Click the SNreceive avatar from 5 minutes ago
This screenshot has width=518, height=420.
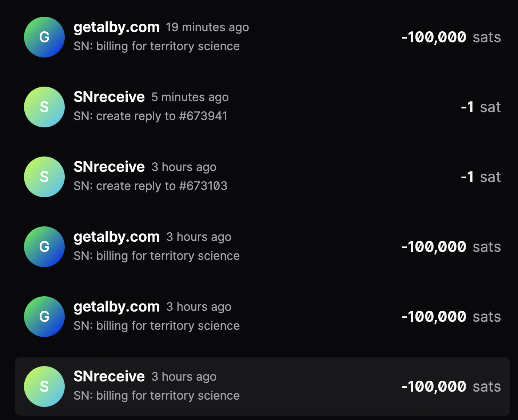[x=44, y=107]
